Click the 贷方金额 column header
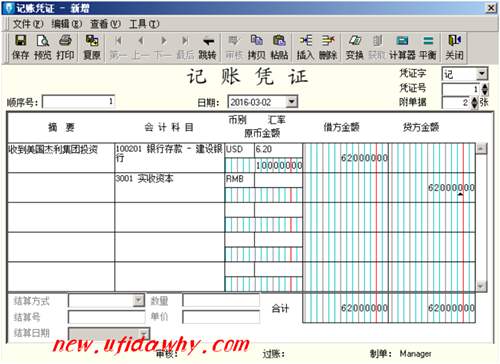This screenshot has width=500, height=364. tap(421, 127)
